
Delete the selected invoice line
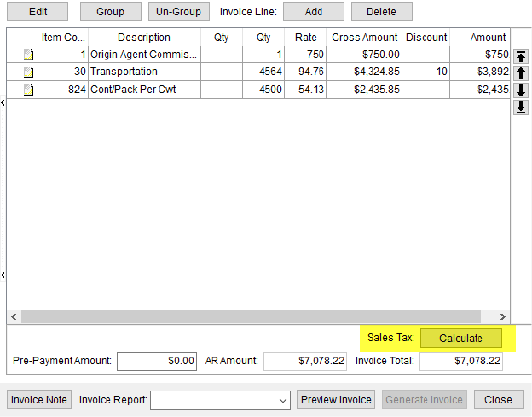coord(381,12)
